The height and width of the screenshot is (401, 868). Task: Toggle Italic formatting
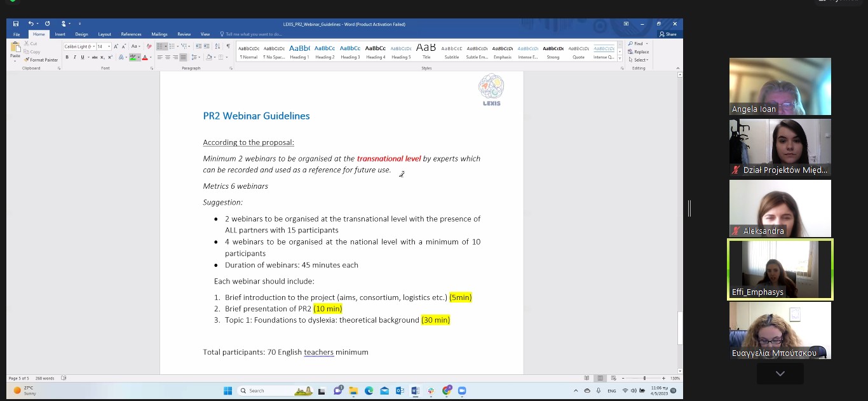tap(74, 57)
